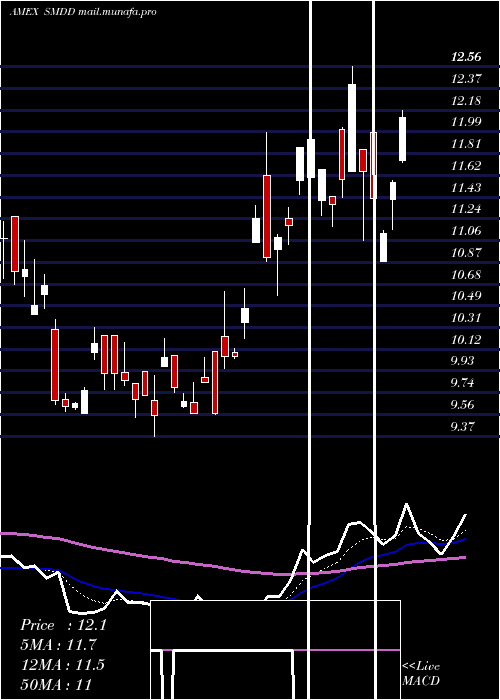Click the Price : 12.1 readout
The width and height of the screenshot is (500, 700).
(63, 625)
